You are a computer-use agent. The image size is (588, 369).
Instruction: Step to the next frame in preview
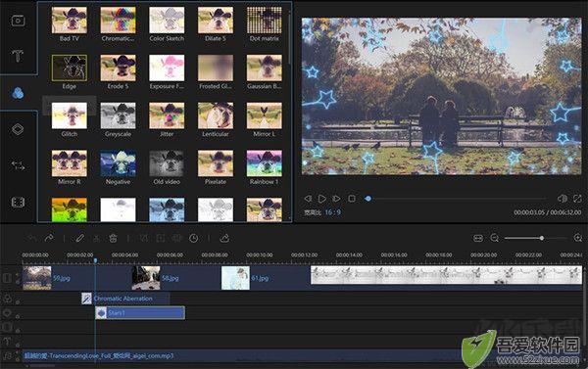click(336, 198)
